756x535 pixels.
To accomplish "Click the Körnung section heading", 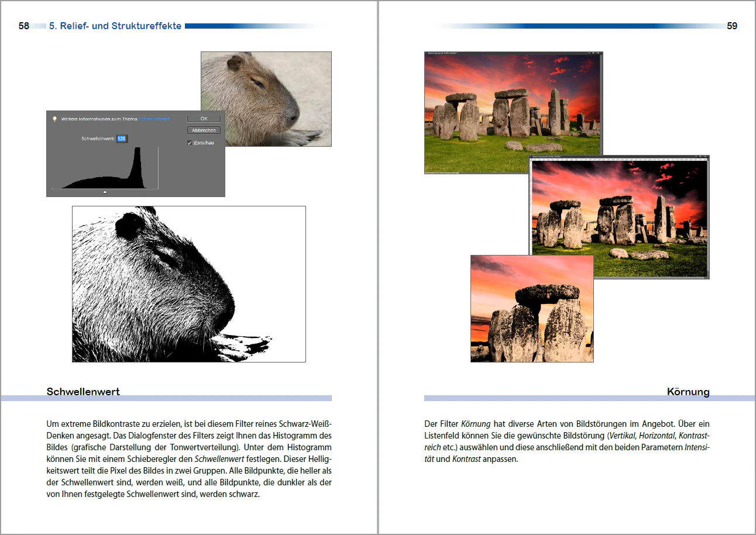I will pos(688,392).
